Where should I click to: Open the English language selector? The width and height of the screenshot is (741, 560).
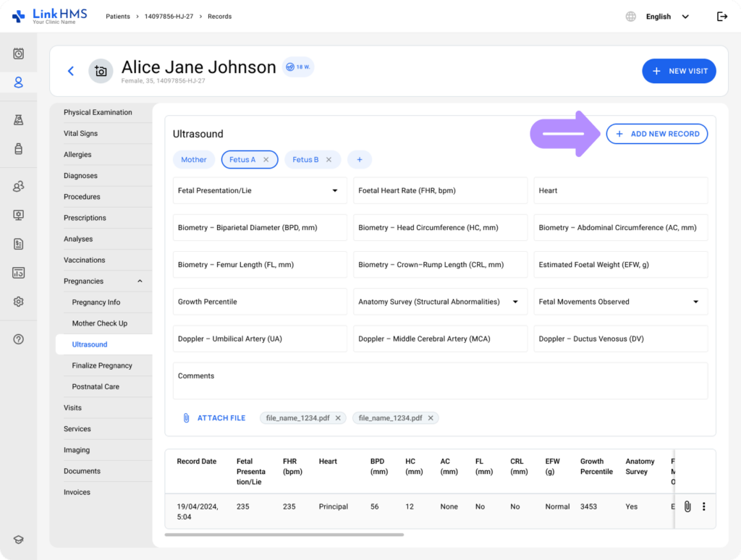666,17
